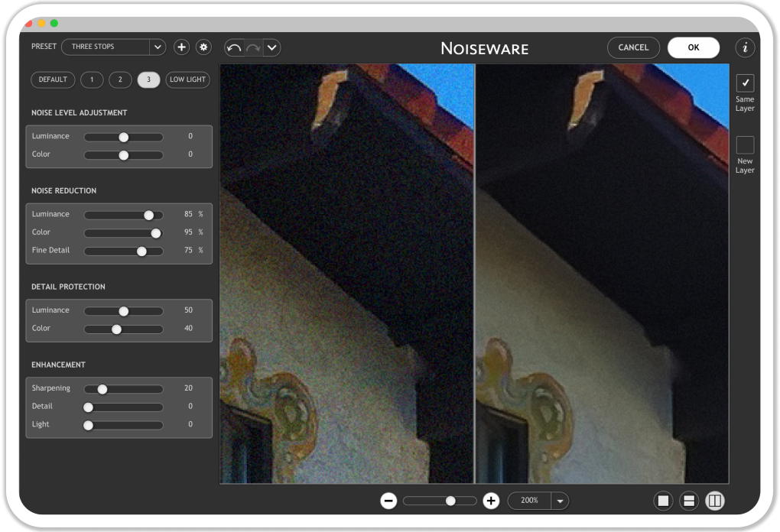The height and width of the screenshot is (532, 780).
Task: Open the info icon button
Action: point(745,47)
